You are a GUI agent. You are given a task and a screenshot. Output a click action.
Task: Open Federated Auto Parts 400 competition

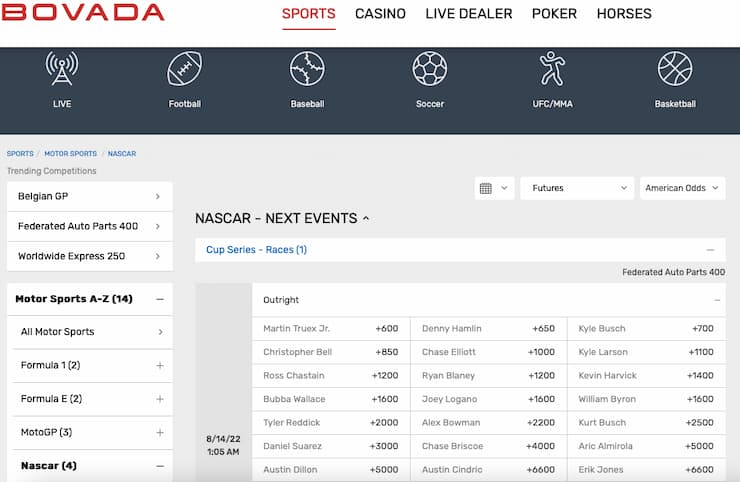(x=90, y=226)
